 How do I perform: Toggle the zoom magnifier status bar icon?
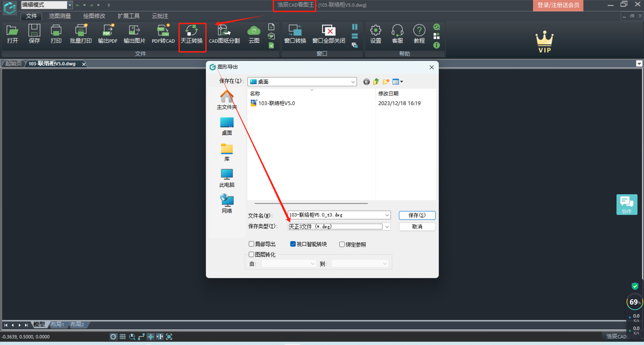click(x=132, y=337)
